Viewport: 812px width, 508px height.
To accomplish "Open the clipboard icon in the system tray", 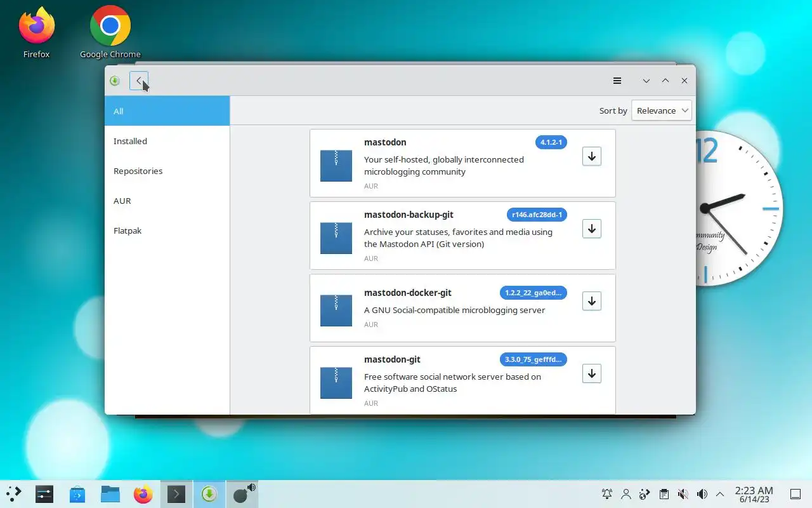I will tap(664, 494).
